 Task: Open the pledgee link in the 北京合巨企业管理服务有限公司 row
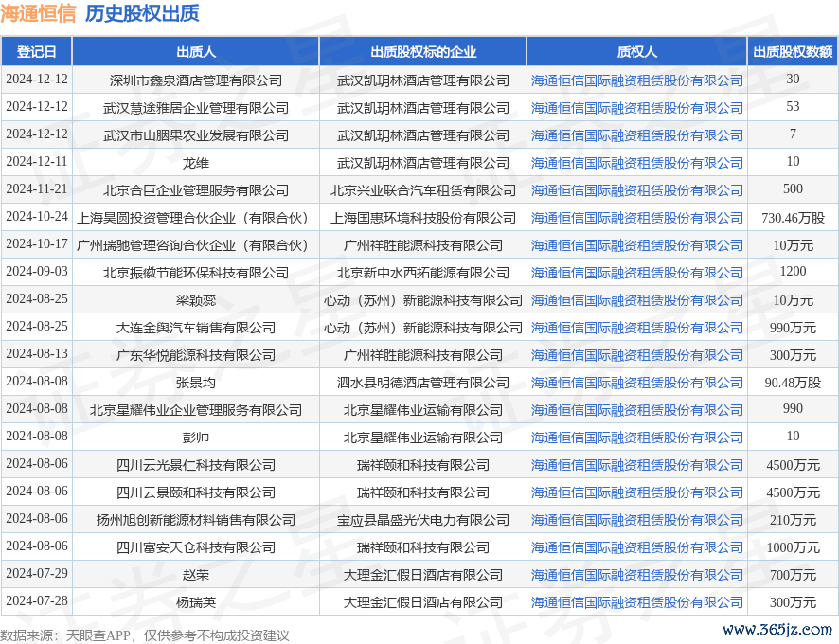(x=636, y=190)
